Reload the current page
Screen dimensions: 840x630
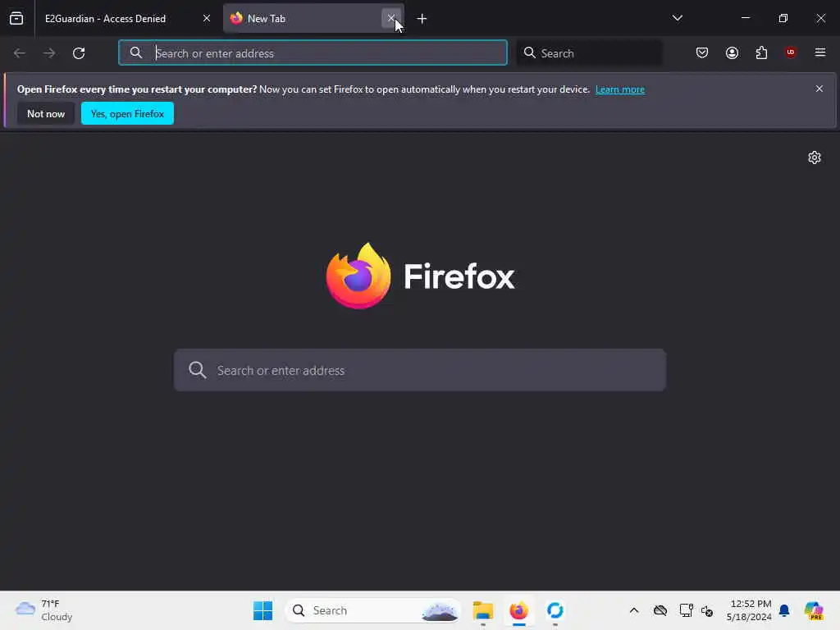[79, 53]
